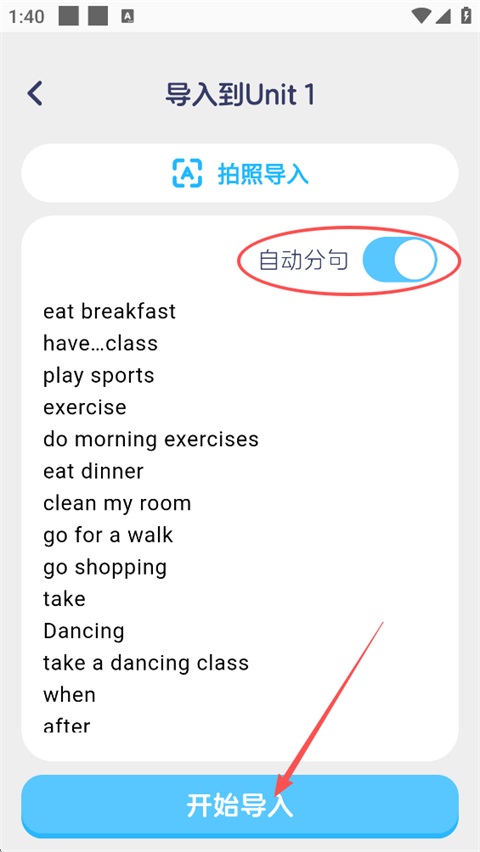The image size is (480, 852).
Task: Click the 开始导入 button
Action: 240,805
